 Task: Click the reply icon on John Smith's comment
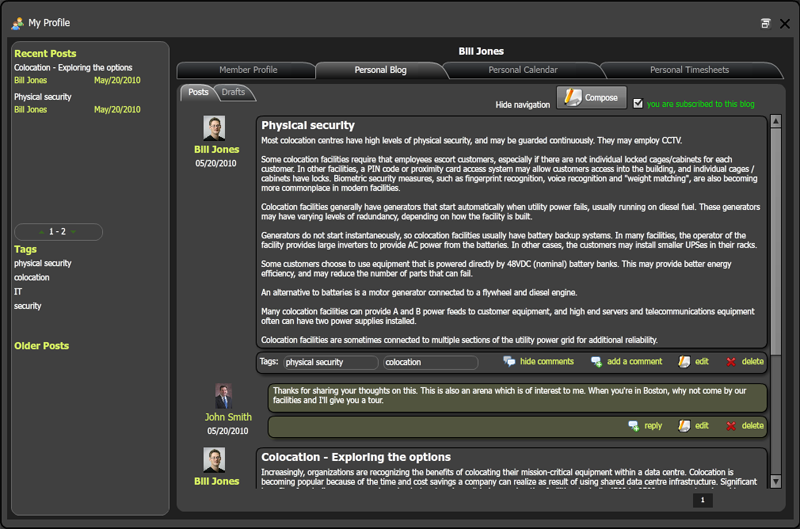tap(633, 426)
